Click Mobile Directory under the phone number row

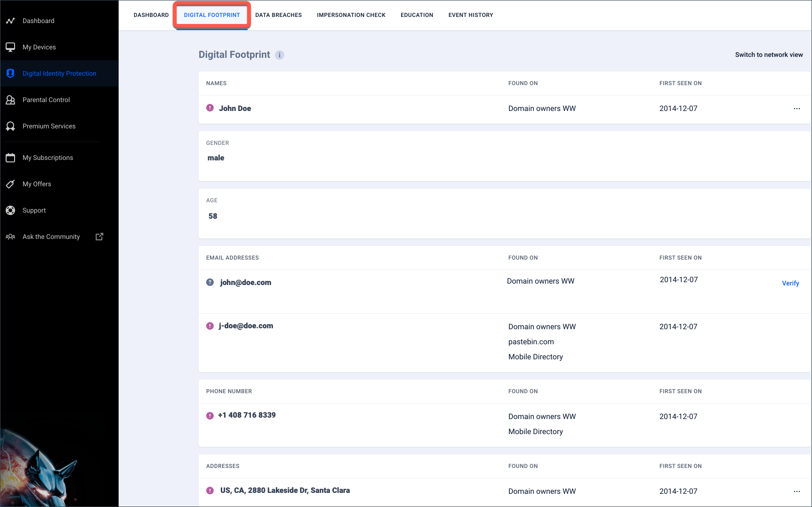click(536, 432)
